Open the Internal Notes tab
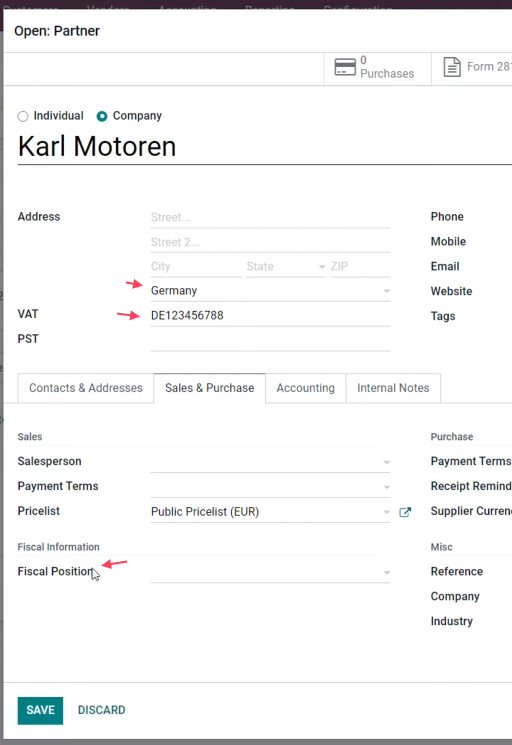 393,388
